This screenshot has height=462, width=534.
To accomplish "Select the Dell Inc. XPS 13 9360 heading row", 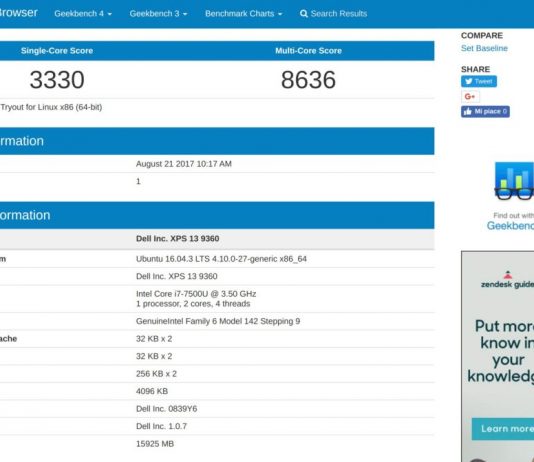I will (217, 239).
